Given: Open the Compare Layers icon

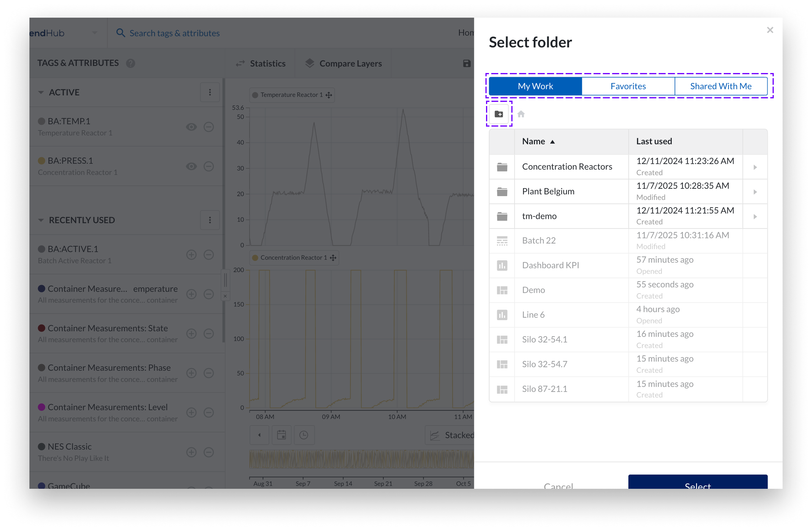Looking at the screenshot, I should point(310,63).
